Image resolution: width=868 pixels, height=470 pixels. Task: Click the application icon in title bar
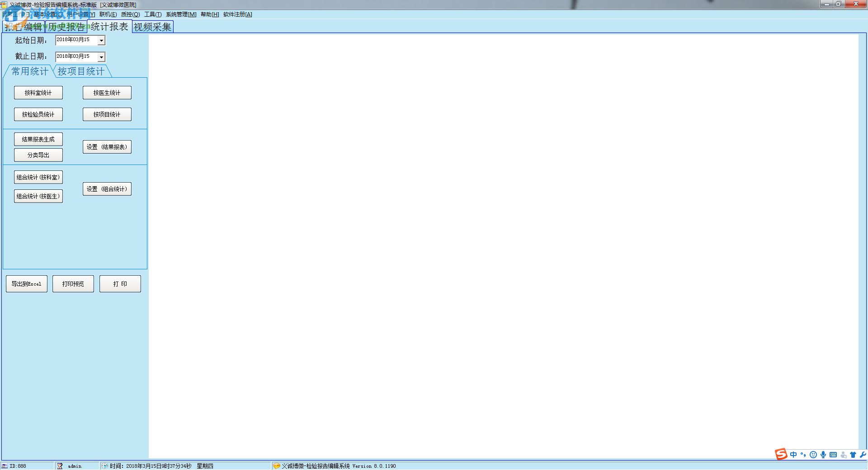coord(4,5)
